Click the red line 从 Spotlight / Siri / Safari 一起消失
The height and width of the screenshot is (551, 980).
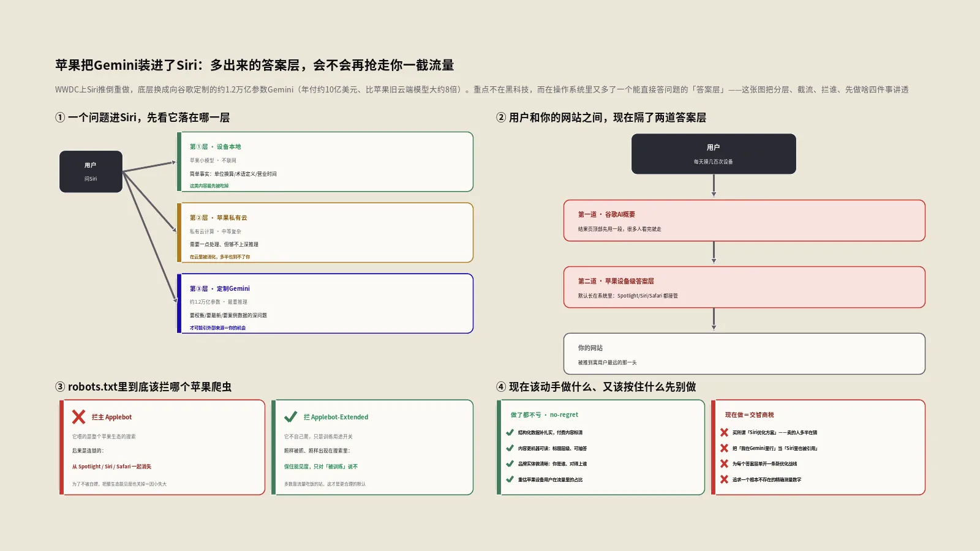[111, 467]
